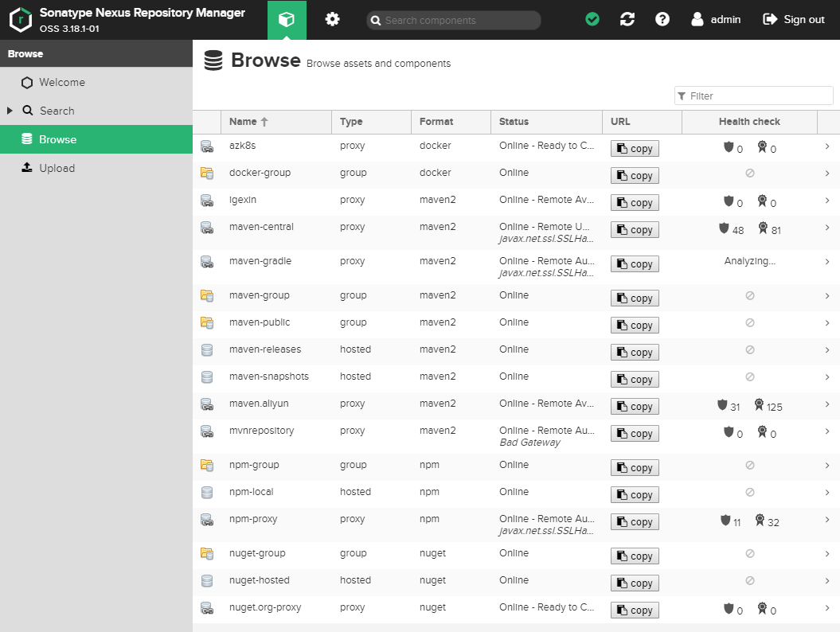This screenshot has height=632, width=840.
Task: Open the Browse cube icon in header
Action: [x=287, y=20]
